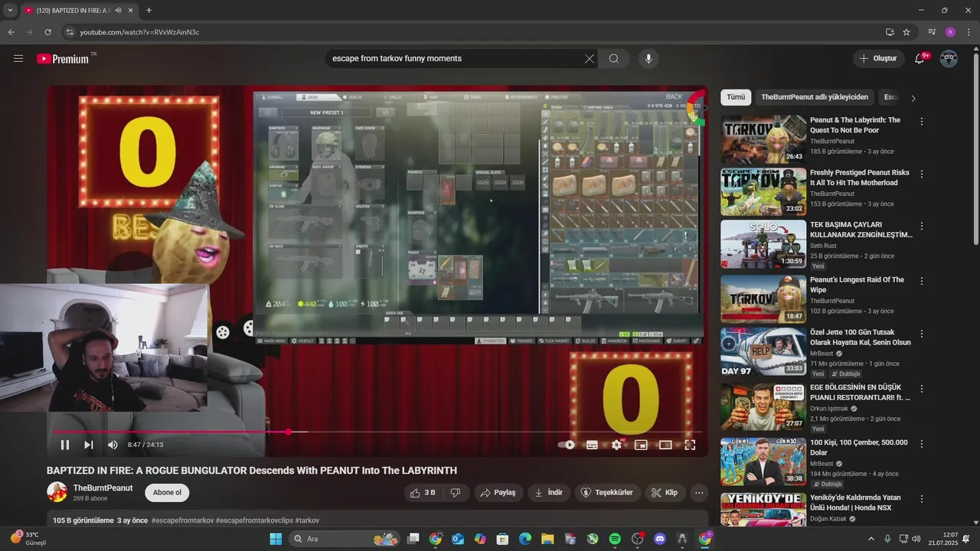This screenshot has height=551, width=980.
Task: Like the video with 3 B button
Action: [x=422, y=493]
